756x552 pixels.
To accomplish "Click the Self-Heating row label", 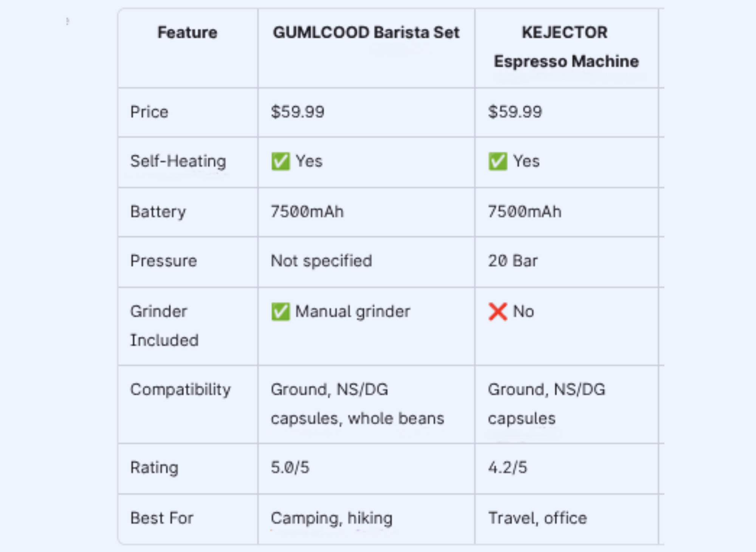I will tap(178, 161).
